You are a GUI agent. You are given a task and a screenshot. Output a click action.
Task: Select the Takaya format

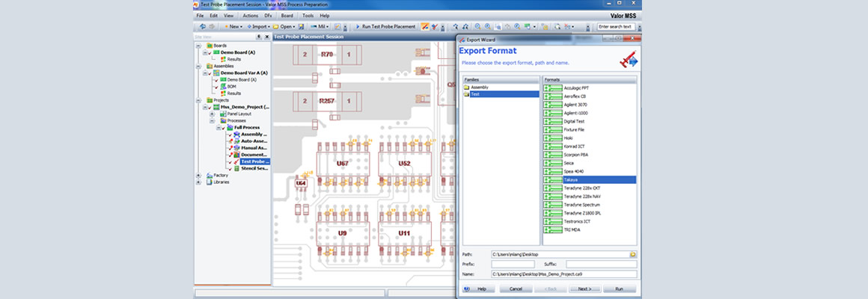click(589, 179)
